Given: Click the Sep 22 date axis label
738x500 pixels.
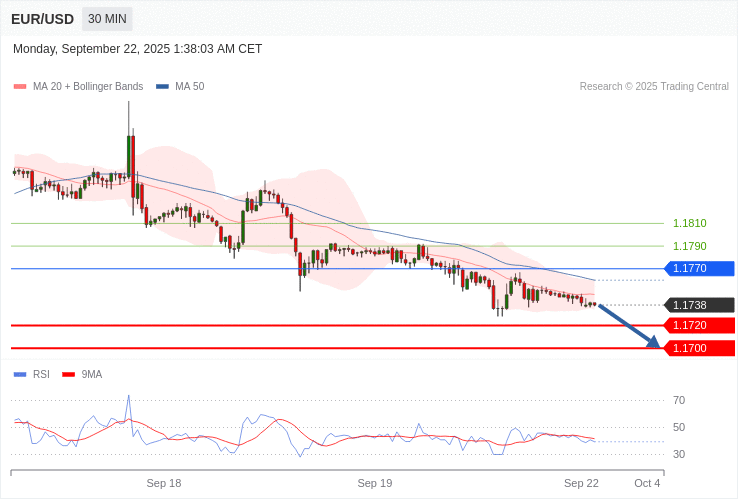Looking at the screenshot, I should pyautogui.click(x=581, y=483).
